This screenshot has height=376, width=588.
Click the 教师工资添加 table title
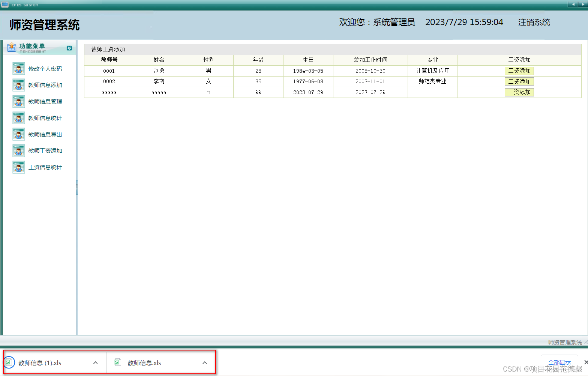(108, 50)
